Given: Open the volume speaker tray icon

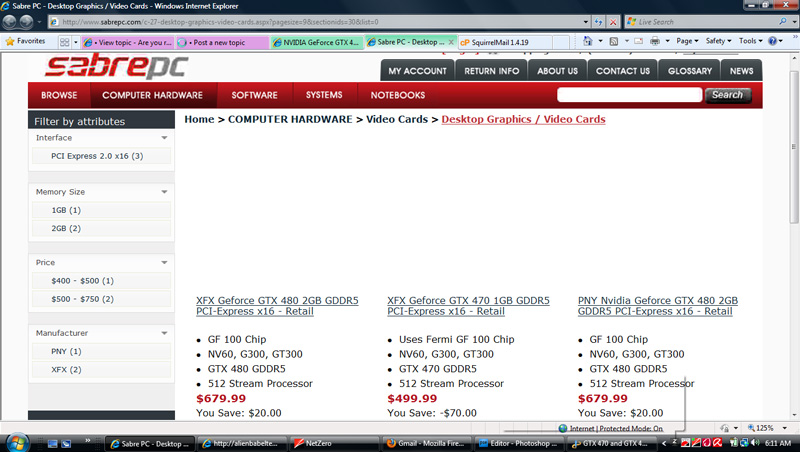Looking at the screenshot, I should tap(755, 443).
